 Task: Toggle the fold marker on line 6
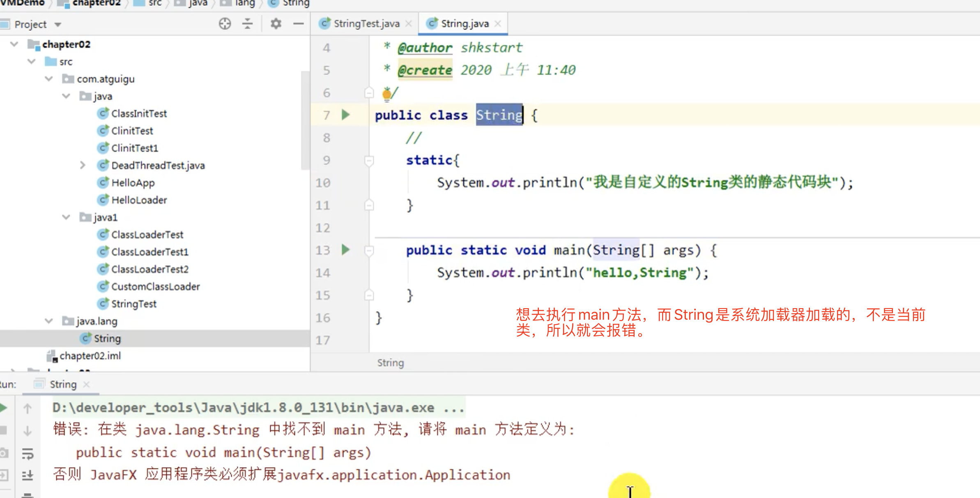(369, 93)
